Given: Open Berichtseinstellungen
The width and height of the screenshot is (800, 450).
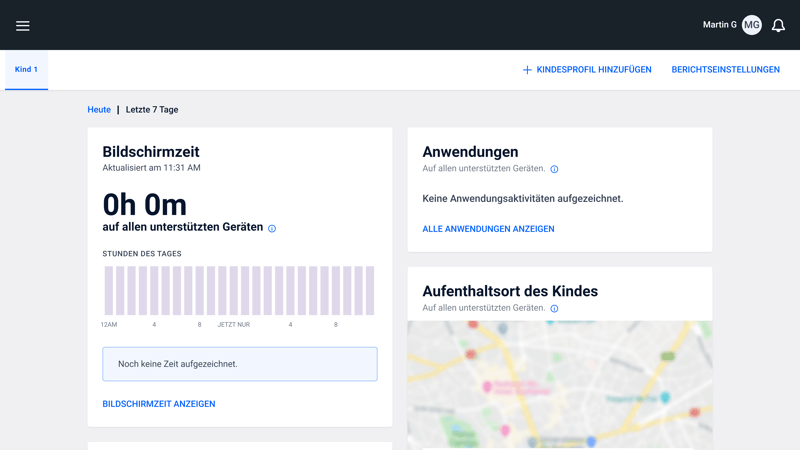Looking at the screenshot, I should [725, 70].
